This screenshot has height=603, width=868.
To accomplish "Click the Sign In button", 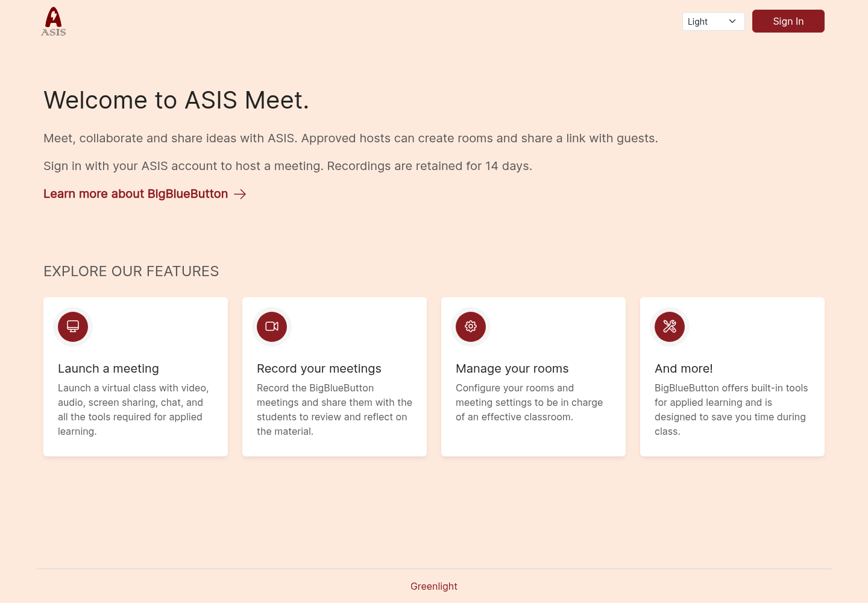I will 788,21.
